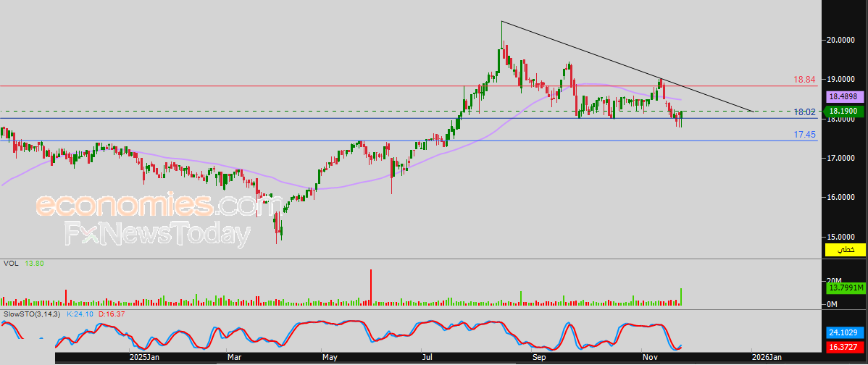
Task: Click the 18.02 support level label
Action: click(804, 112)
